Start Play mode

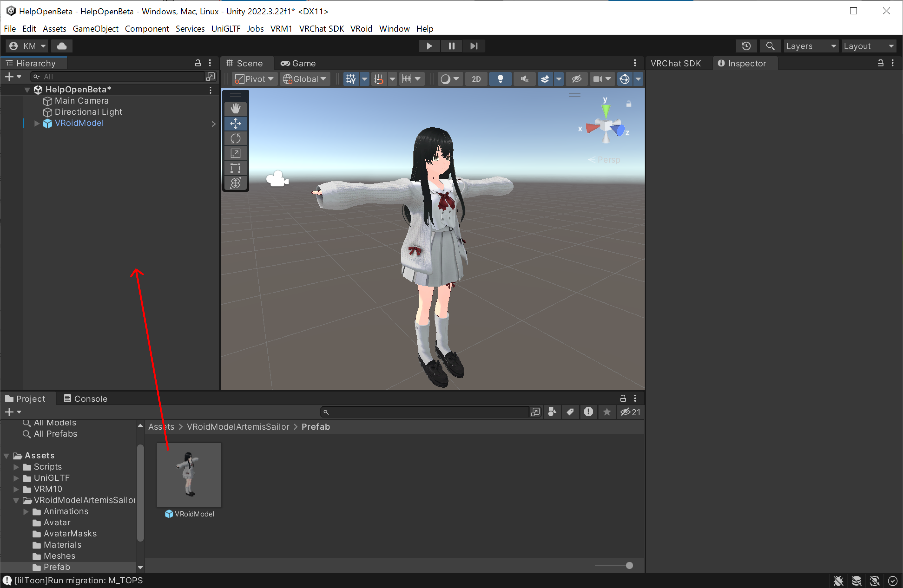pos(429,46)
